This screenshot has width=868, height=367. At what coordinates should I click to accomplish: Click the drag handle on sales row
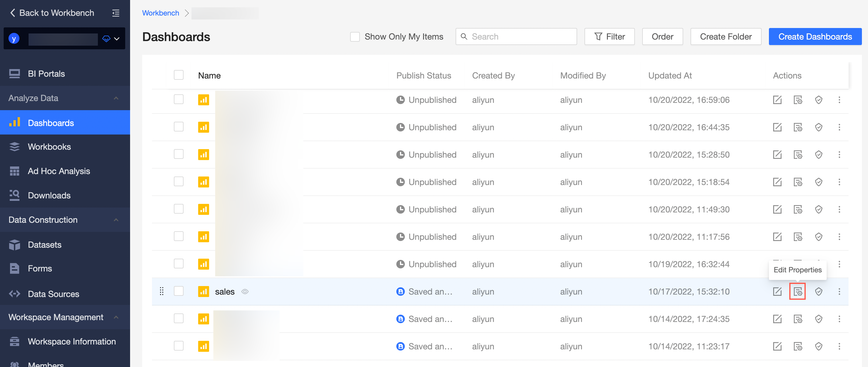pos(162,292)
